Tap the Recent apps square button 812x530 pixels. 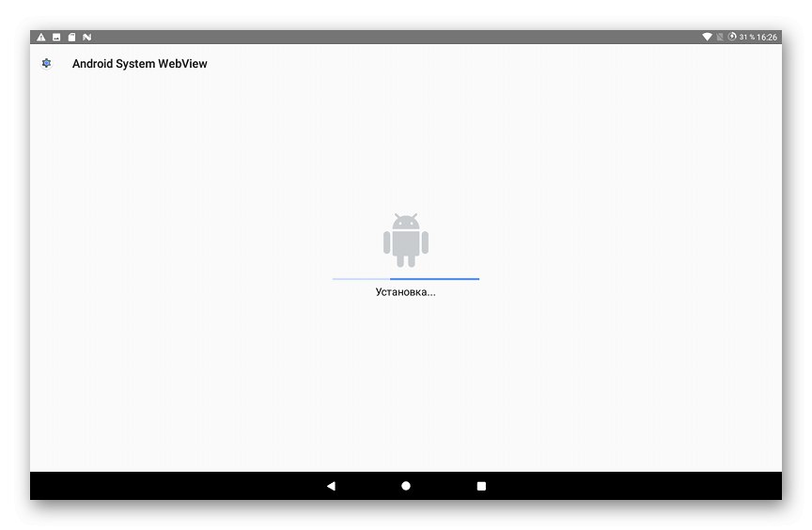tap(481, 486)
